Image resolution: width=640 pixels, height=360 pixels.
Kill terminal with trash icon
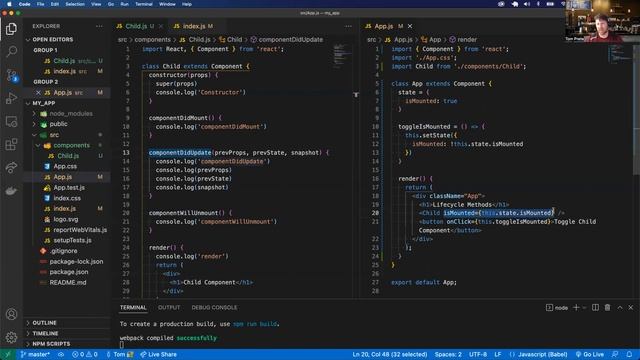(x=607, y=307)
